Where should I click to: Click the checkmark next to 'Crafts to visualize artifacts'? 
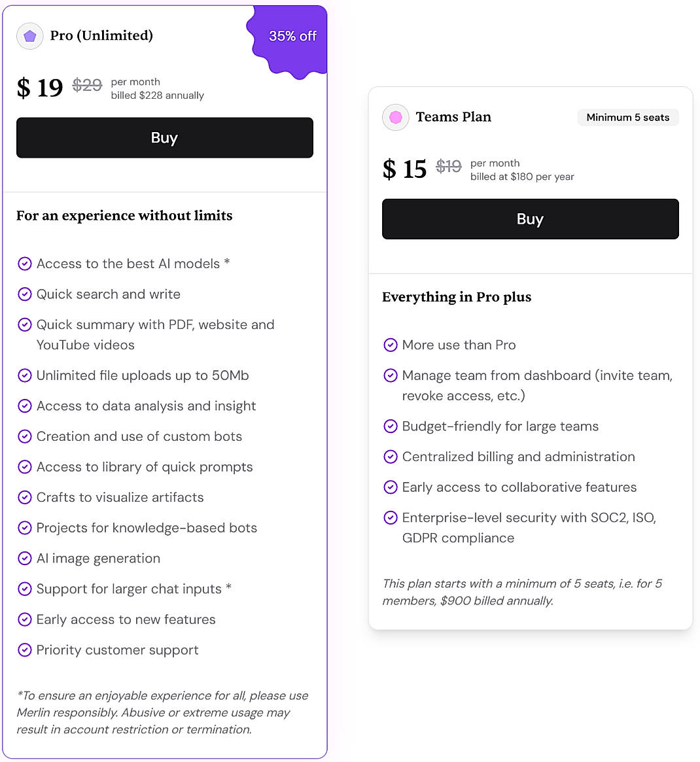(x=25, y=497)
